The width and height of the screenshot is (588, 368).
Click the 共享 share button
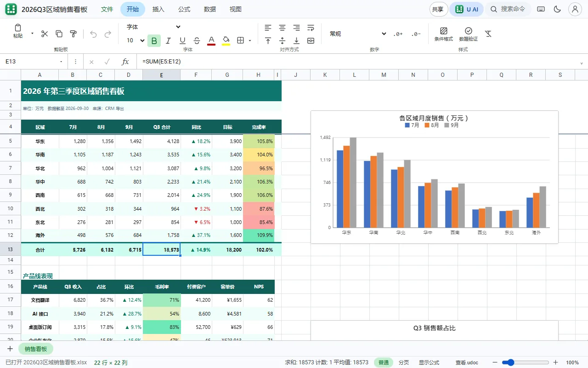tap(438, 9)
